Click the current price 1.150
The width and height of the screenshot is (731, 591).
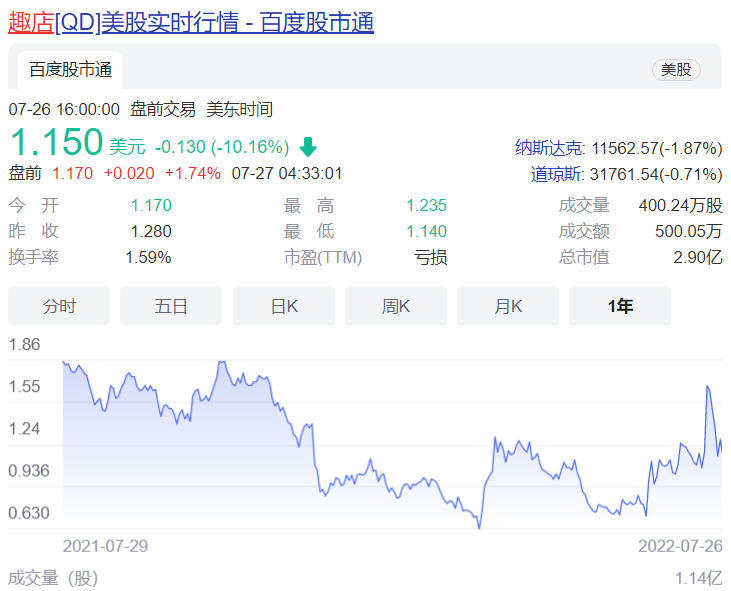(x=56, y=143)
